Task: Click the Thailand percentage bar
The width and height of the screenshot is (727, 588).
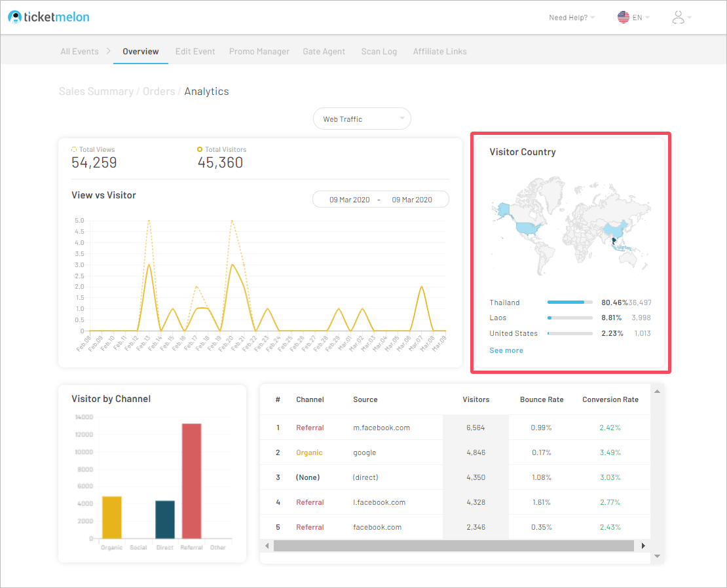Action: [570, 302]
